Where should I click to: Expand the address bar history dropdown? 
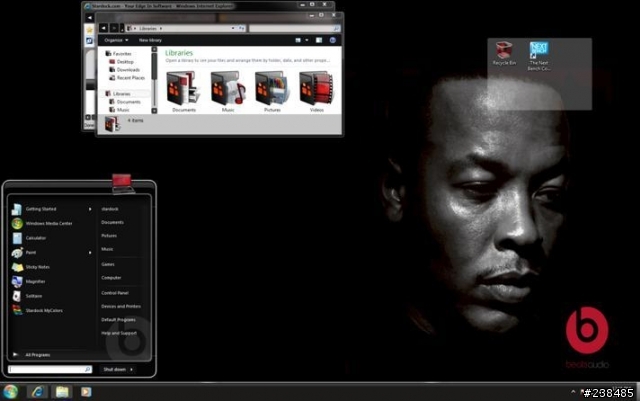[x=233, y=28]
